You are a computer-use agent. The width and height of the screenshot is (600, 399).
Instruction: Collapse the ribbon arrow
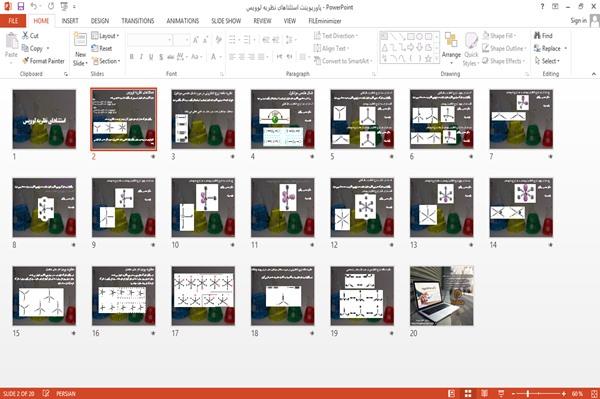pos(593,74)
